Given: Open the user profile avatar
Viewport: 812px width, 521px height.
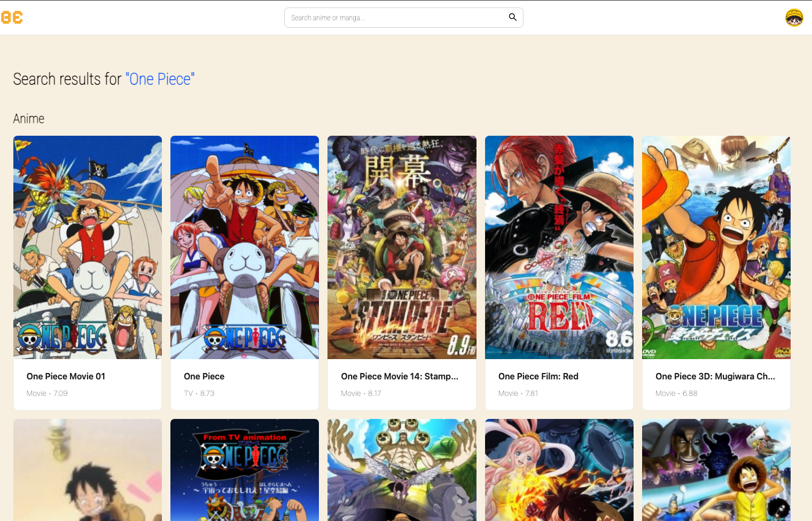Looking at the screenshot, I should click(x=794, y=18).
